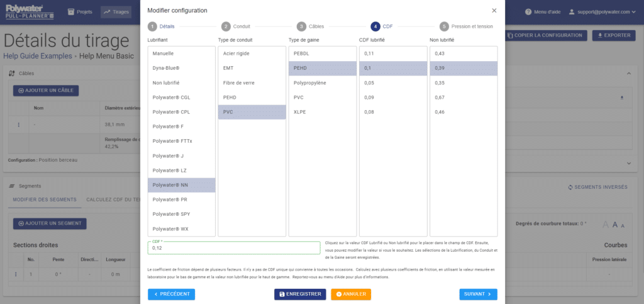The width and height of the screenshot is (644, 304).
Task: Select Polywater® LZ lubricant
Action: click(x=182, y=170)
